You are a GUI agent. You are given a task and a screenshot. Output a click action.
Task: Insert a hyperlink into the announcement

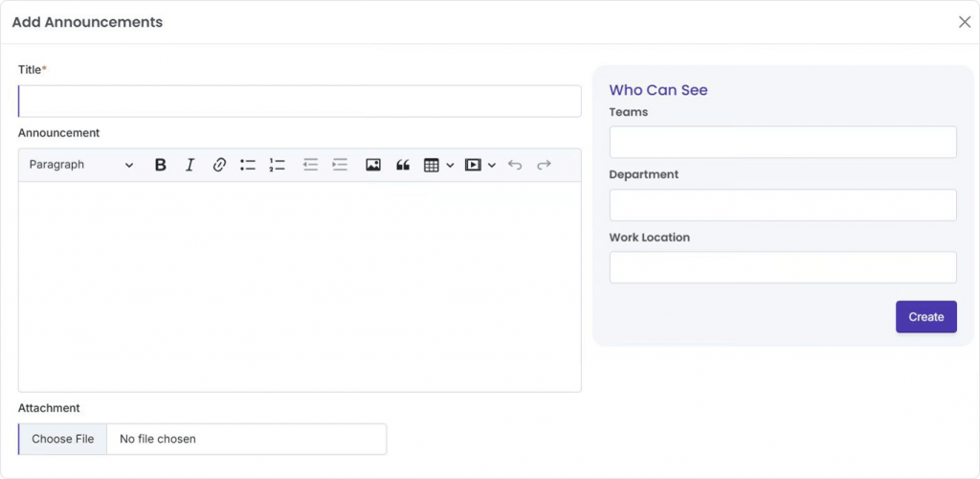[219, 165]
